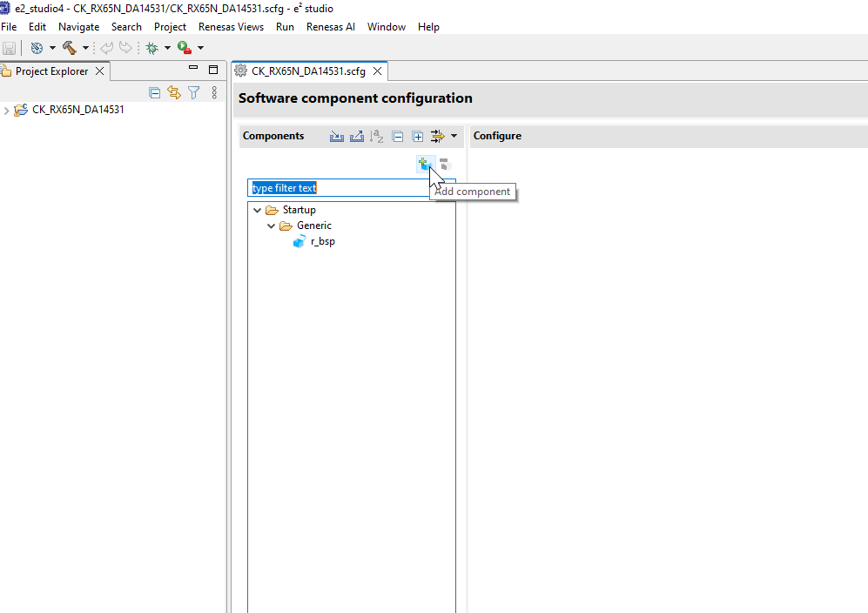Image resolution: width=868 pixels, height=613 pixels.
Task: Click the greyed Remove component icon
Action: [x=445, y=165]
